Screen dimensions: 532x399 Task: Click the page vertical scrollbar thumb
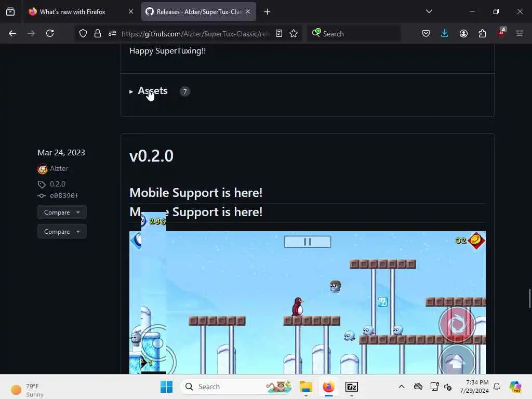(x=529, y=299)
